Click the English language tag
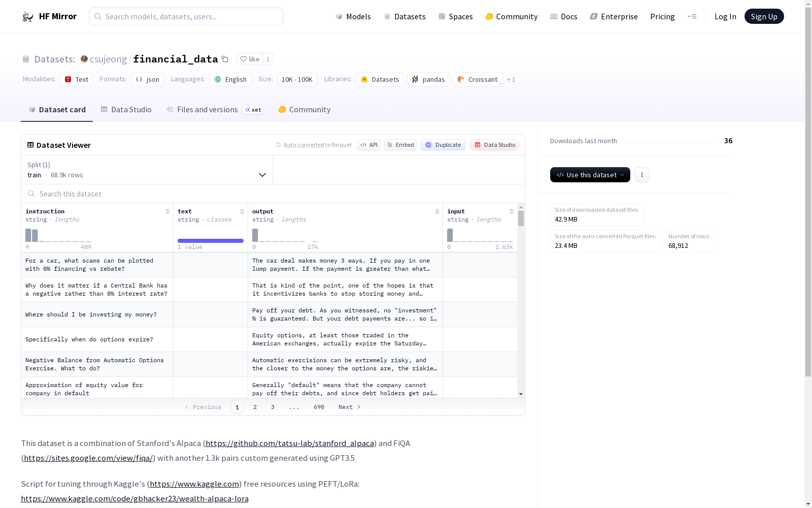This screenshot has width=812, height=508. coord(230,79)
